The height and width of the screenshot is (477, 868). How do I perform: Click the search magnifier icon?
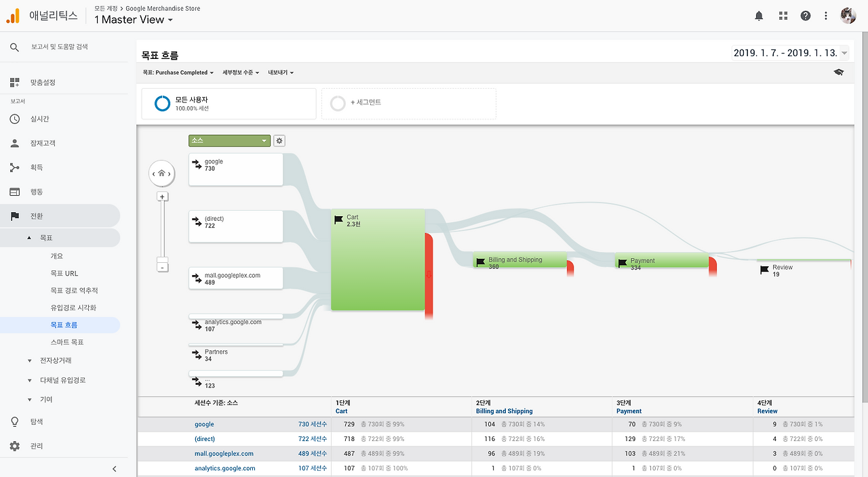(14, 47)
